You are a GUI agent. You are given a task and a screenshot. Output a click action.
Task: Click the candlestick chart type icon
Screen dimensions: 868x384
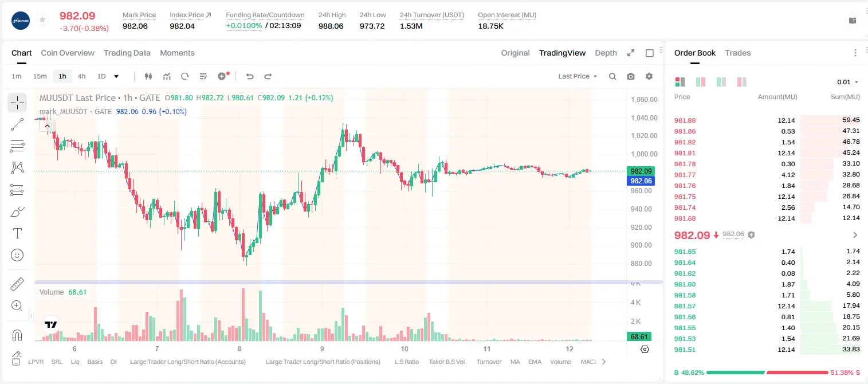point(149,76)
